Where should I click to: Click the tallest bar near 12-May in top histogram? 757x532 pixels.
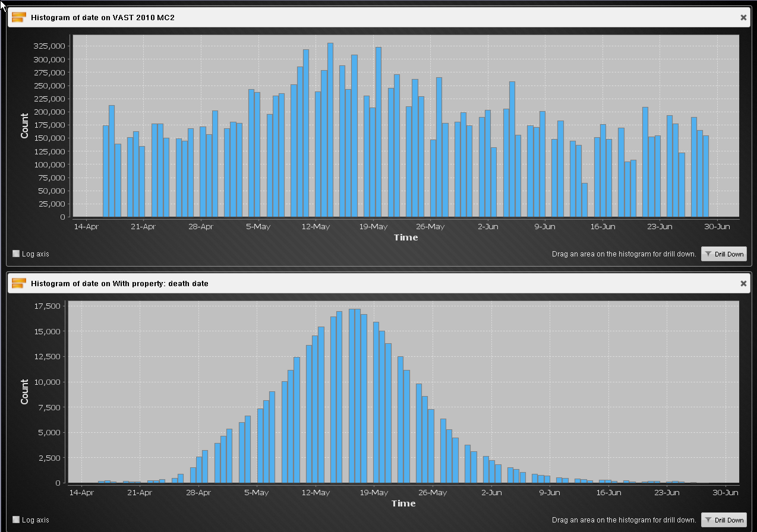click(330, 129)
